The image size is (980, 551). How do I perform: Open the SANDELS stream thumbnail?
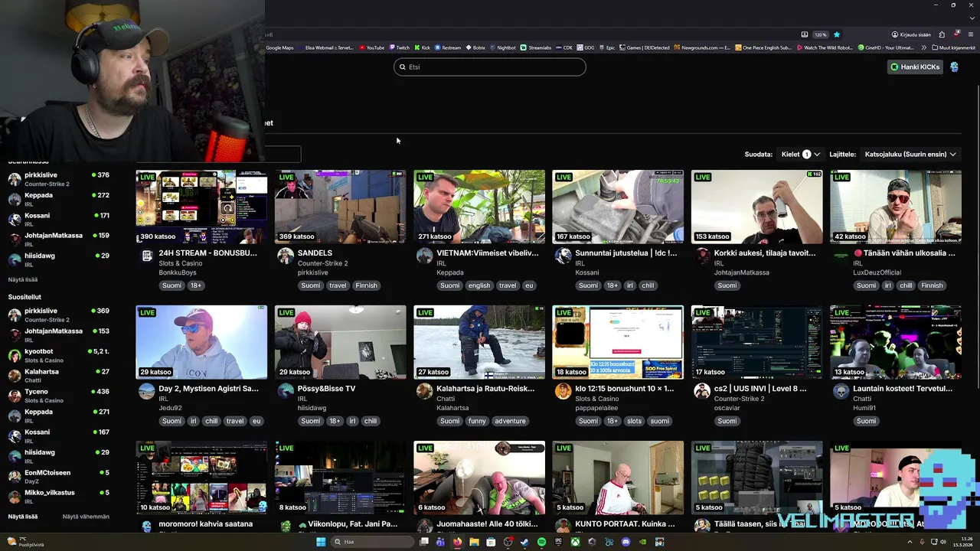coord(341,207)
